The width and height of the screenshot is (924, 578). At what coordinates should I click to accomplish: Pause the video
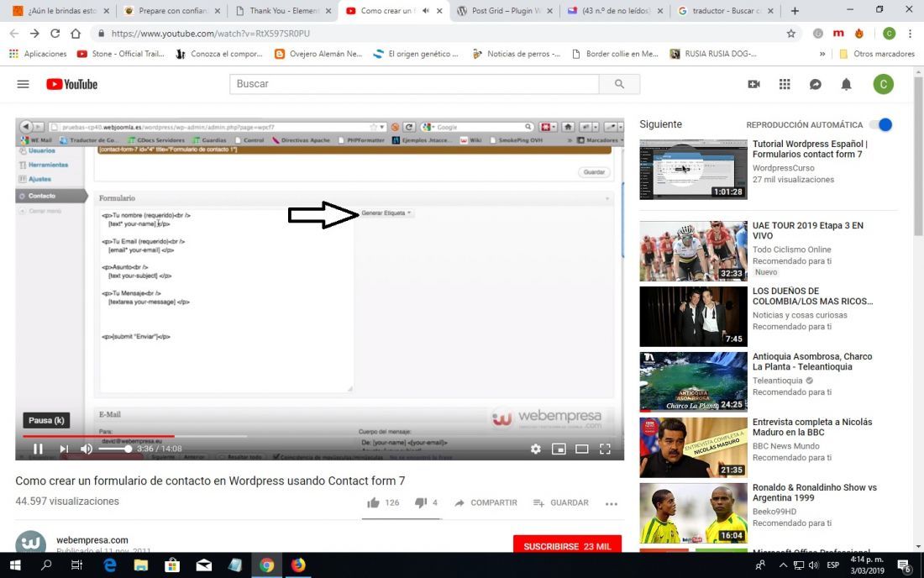(x=38, y=449)
